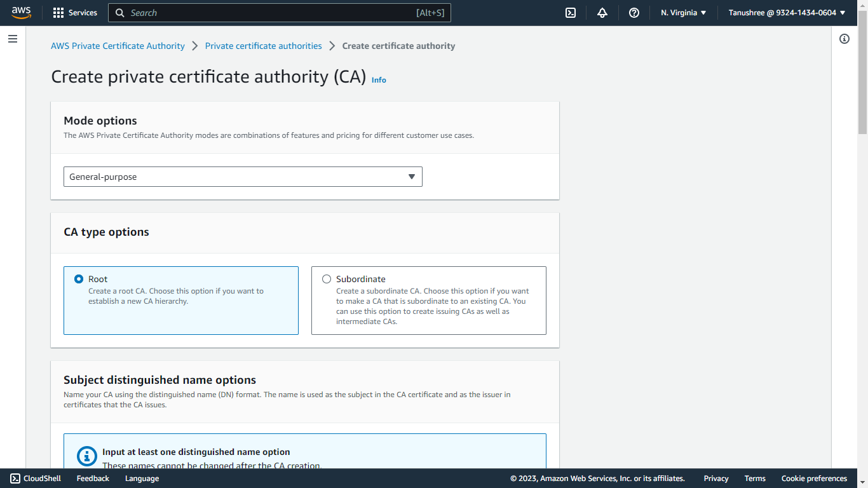The image size is (868, 488).
Task: Click the info icon in distinguished name alert
Action: click(x=86, y=456)
